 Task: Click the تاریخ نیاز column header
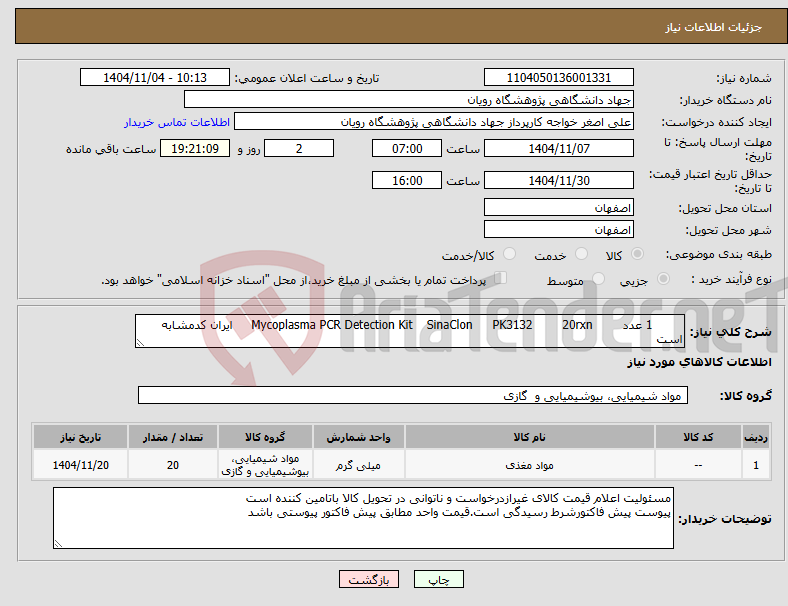pos(80,437)
